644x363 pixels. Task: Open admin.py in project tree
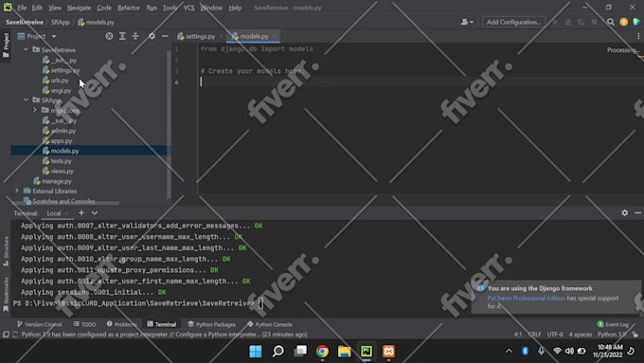click(63, 131)
